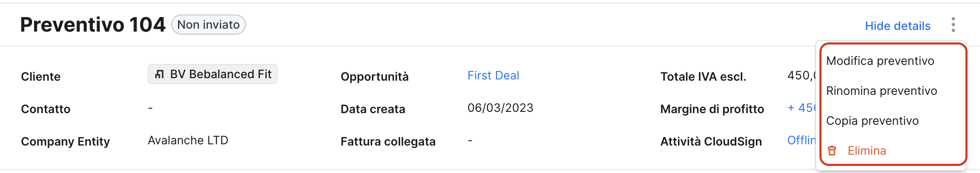Screen dimensions: 980x173
Task: Choose the Elimina option text
Action: pos(867,151)
